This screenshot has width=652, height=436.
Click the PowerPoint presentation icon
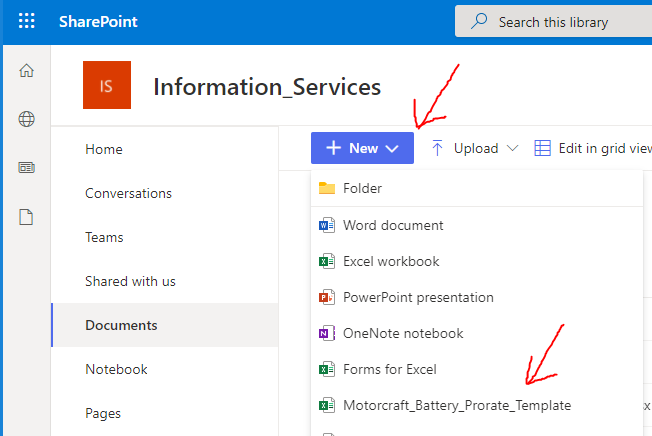(x=327, y=297)
